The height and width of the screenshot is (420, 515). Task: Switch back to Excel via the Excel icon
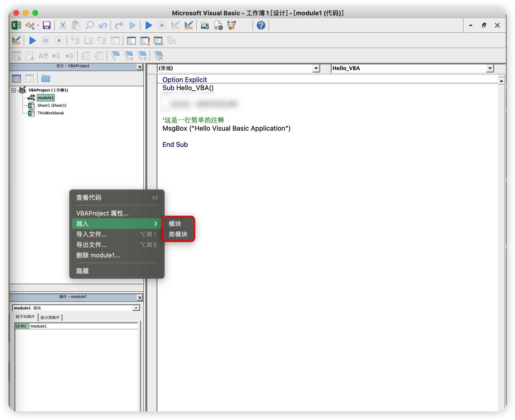[x=16, y=26]
